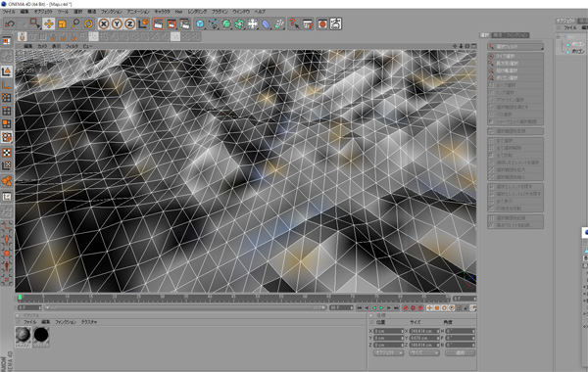
Task: Toggle the orange rotation key button
Action: point(444,308)
